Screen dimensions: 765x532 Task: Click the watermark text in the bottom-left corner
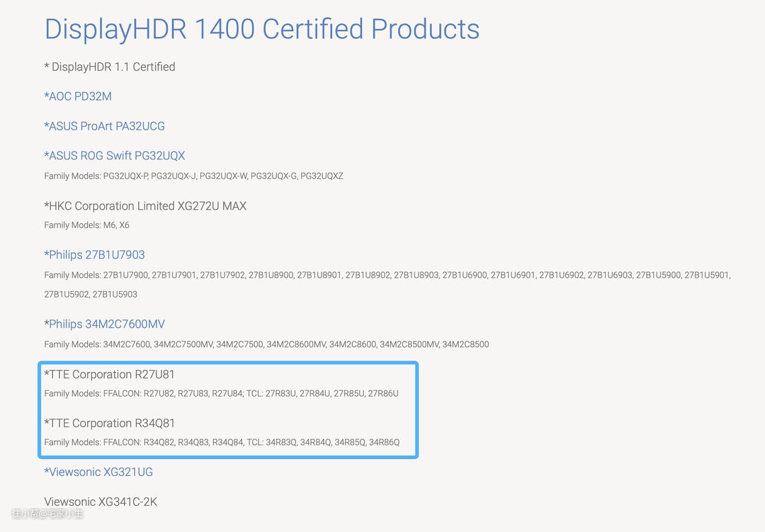[47, 514]
